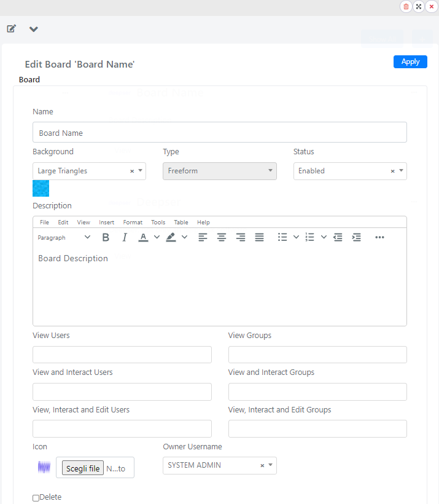Open the text color picker arrow

coord(157,237)
